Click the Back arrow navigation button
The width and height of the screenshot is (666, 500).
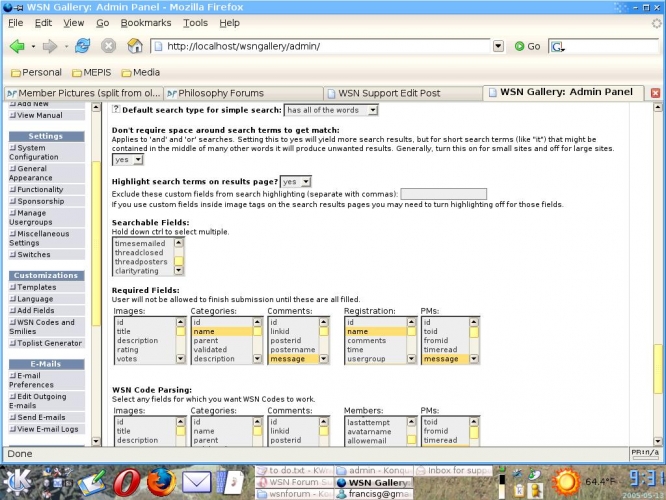(x=17, y=46)
